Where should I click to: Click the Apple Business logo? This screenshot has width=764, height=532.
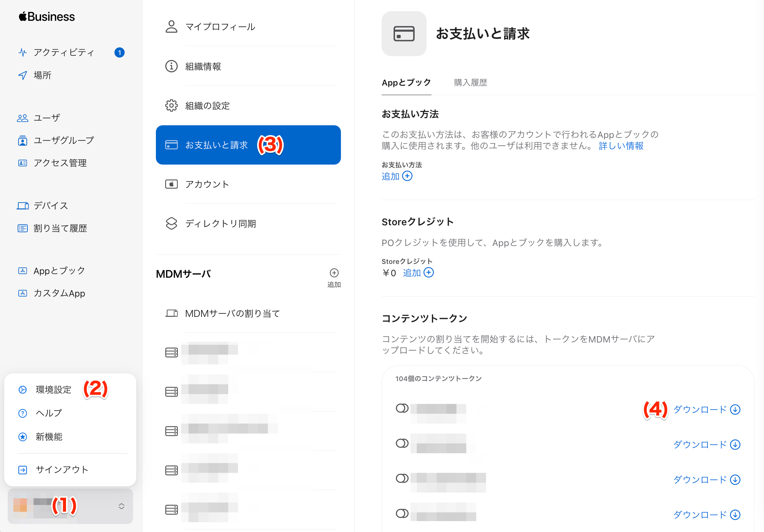pyautogui.click(x=47, y=16)
